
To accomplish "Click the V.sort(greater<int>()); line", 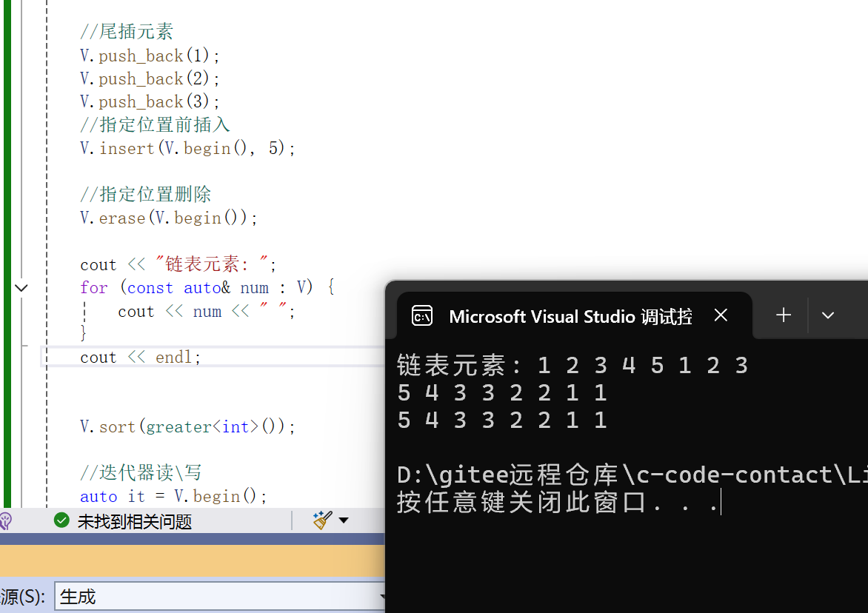I will coord(187,426).
